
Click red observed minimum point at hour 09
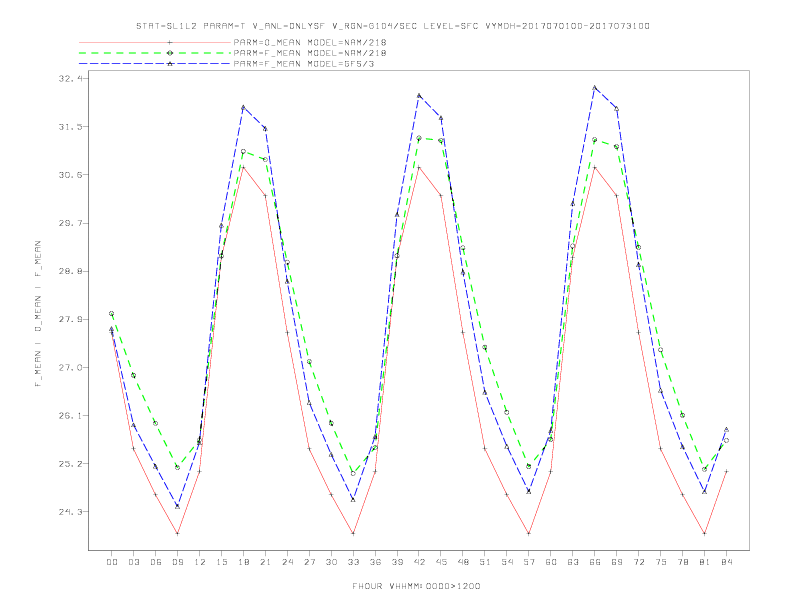[177, 533]
